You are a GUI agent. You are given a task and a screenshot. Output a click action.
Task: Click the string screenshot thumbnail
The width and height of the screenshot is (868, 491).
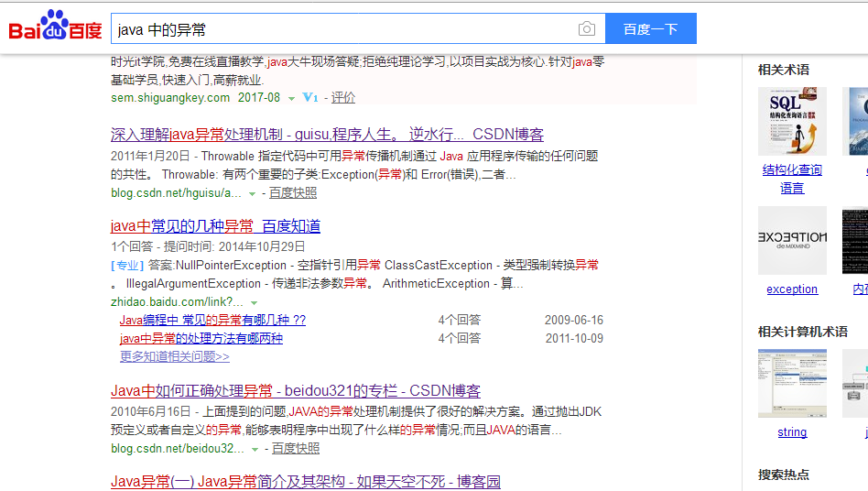coord(792,383)
